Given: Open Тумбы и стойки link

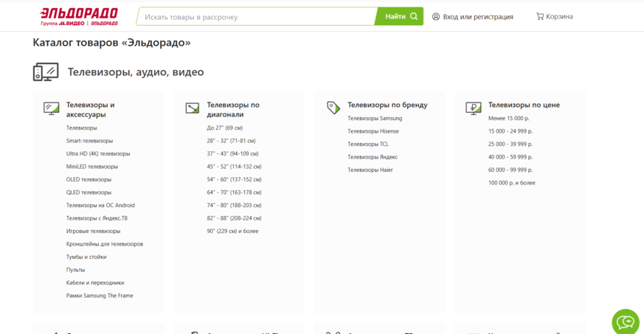Looking at the screenshot, I should click(86, 257).
